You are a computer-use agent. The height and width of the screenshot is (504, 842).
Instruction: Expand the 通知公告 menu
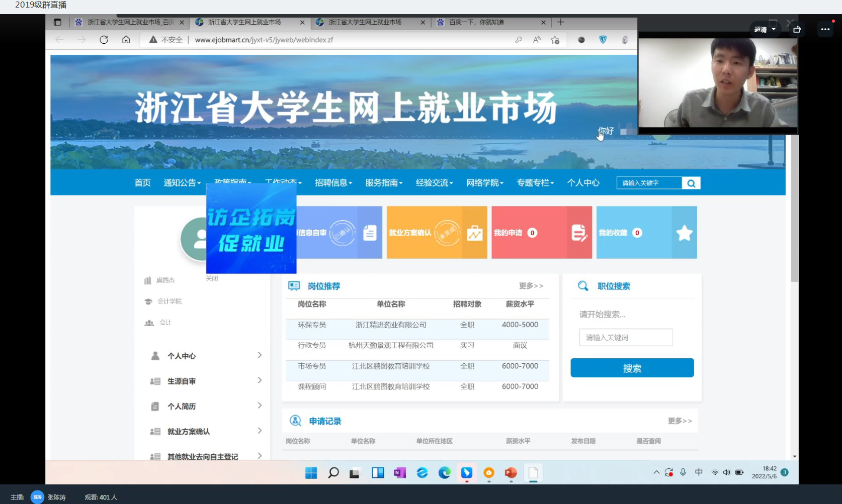(x=182, y=183)
